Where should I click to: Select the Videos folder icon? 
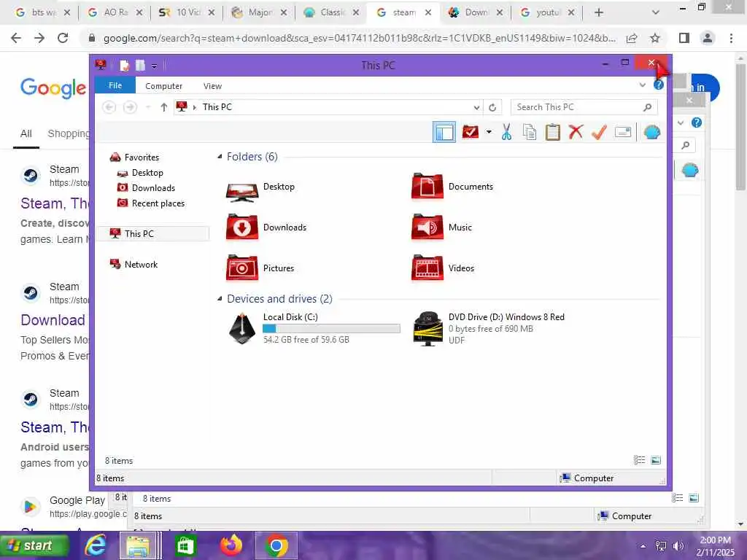[x=427, y=268]
